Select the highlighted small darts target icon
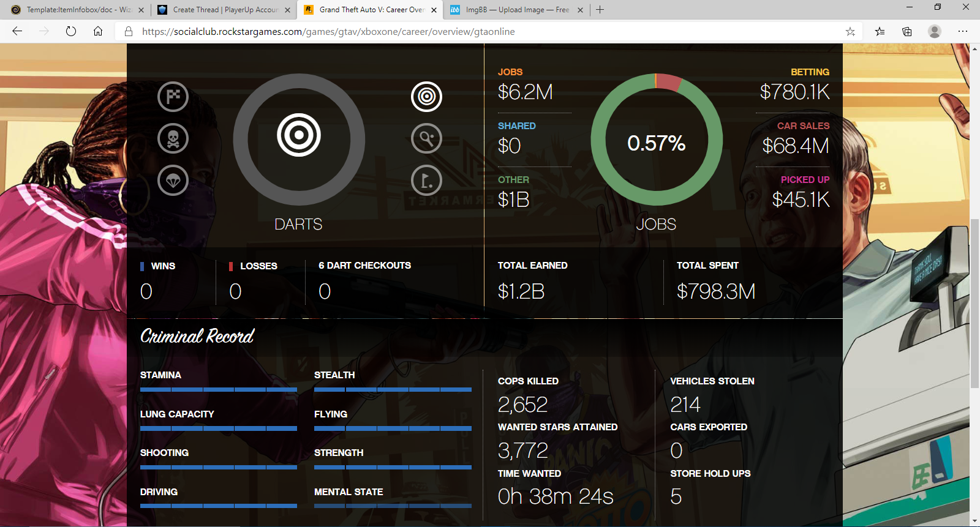The image size is (980, 527). (426, 97)
